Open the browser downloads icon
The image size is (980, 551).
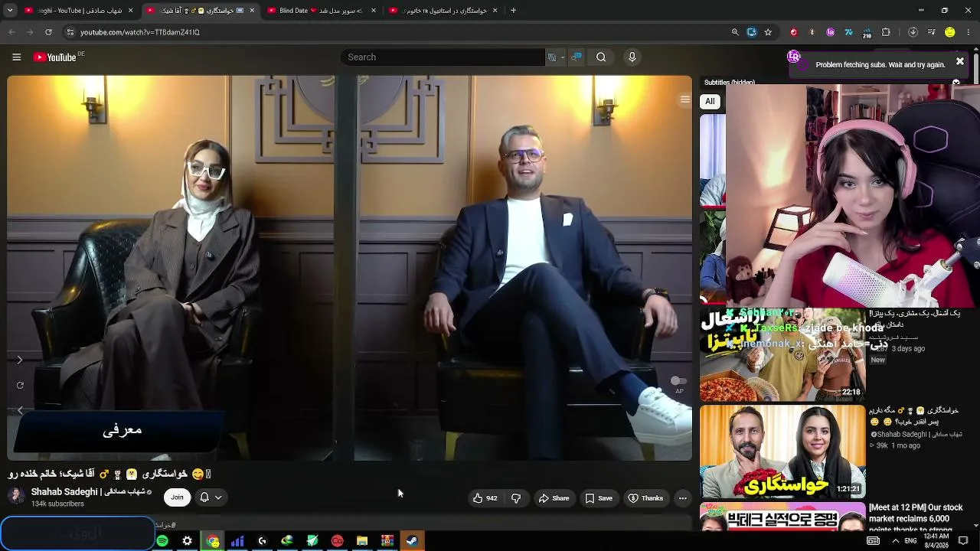click(x=913, y=32)
